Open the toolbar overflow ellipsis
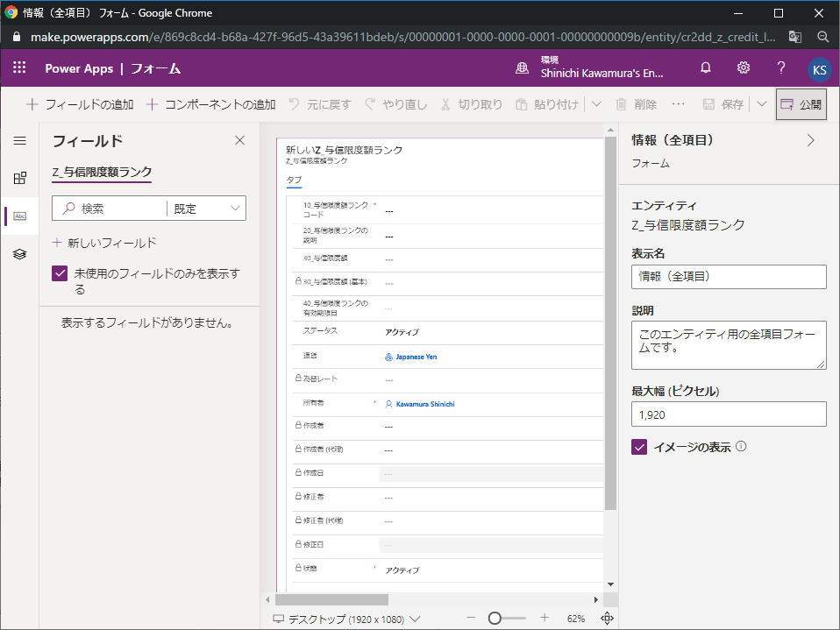 (x=678, y=104)
